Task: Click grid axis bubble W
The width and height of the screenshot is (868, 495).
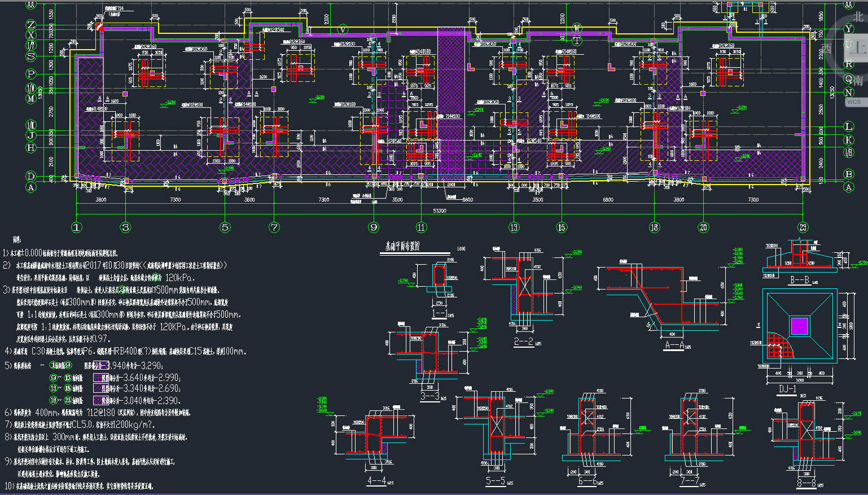Action: [577, 28]
